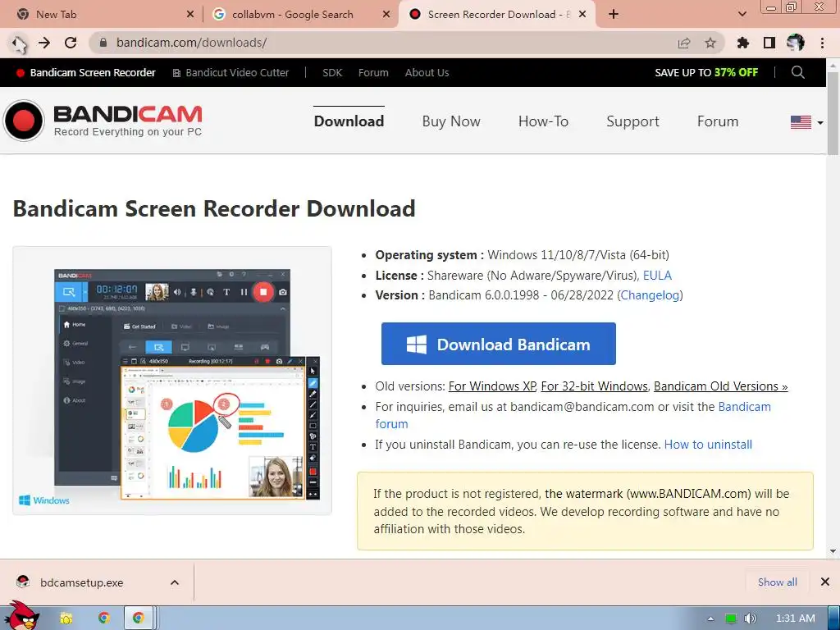Open About Us link

click(x=427, y=73)
